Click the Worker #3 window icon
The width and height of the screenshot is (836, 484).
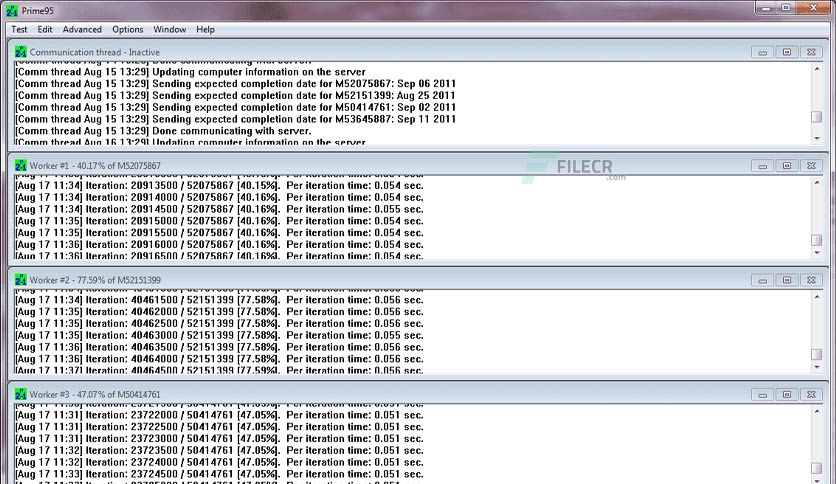point(20,394)
